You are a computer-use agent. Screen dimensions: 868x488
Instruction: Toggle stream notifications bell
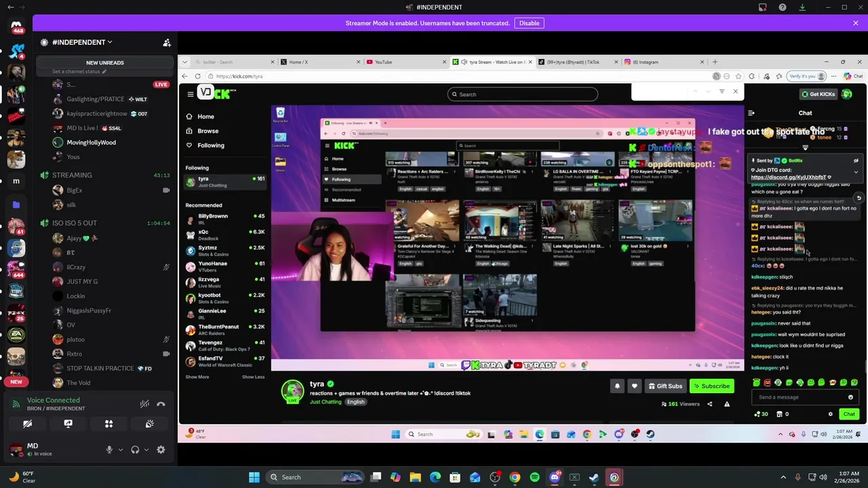click(617, 386)
